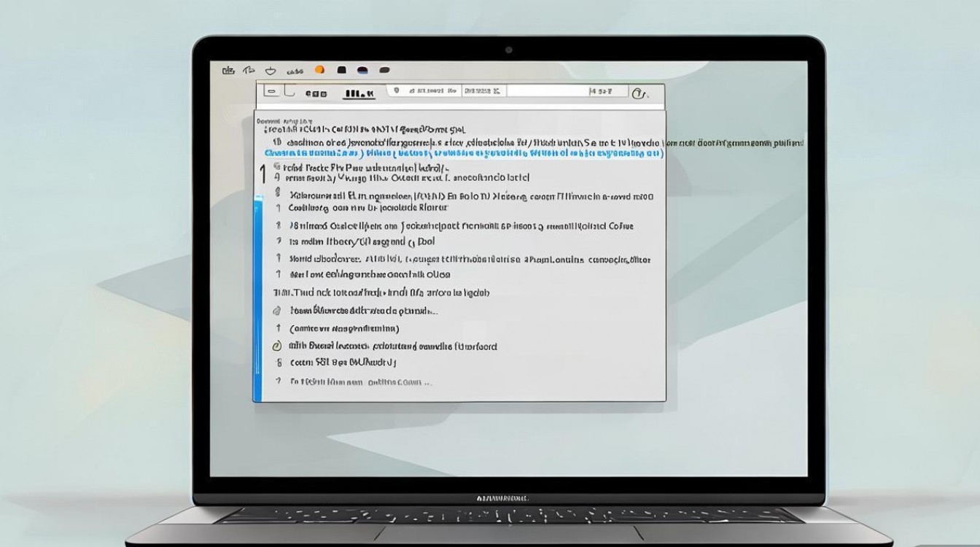The width and height of the screenshot is (980, 547).
Task: Click the black square icon in top bar
Action: (x=341, y=71)
